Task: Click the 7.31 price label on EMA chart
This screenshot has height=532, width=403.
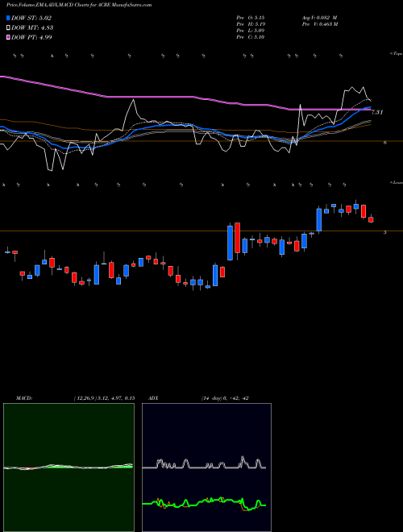Action: pyautogui.click(x=377, y=112)
